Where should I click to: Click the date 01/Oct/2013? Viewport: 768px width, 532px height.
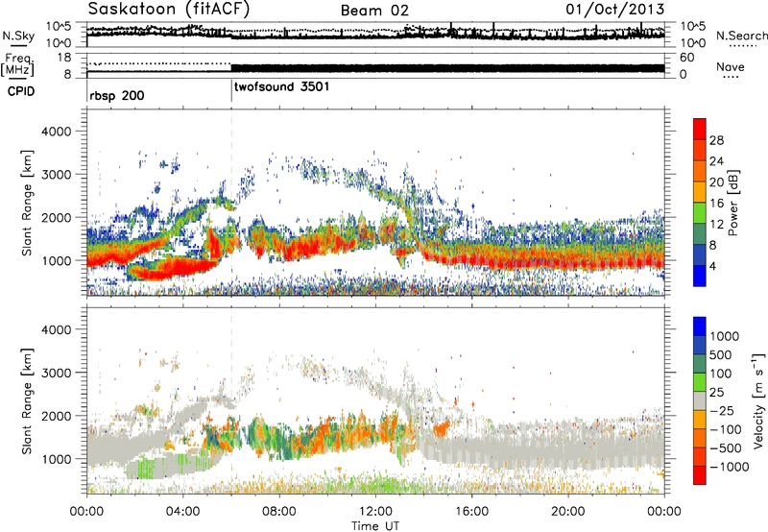[x=615, y=10]
